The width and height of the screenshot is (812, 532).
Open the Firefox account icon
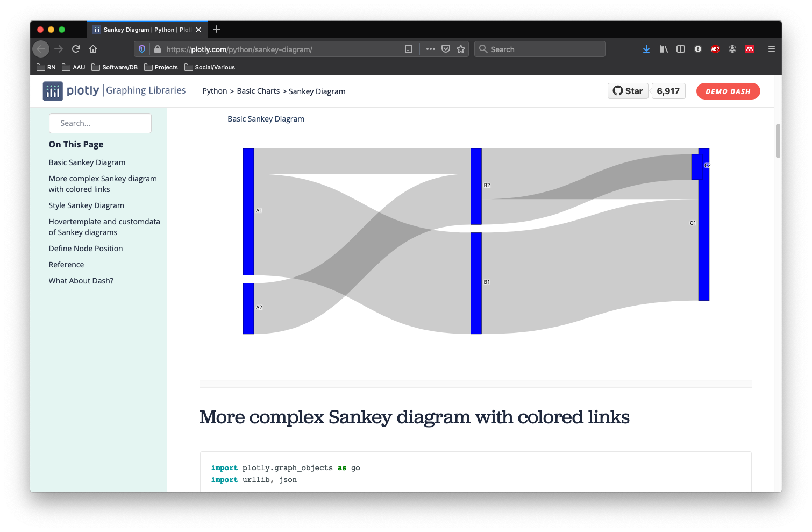pyautogui.click(x=732, y=49)
